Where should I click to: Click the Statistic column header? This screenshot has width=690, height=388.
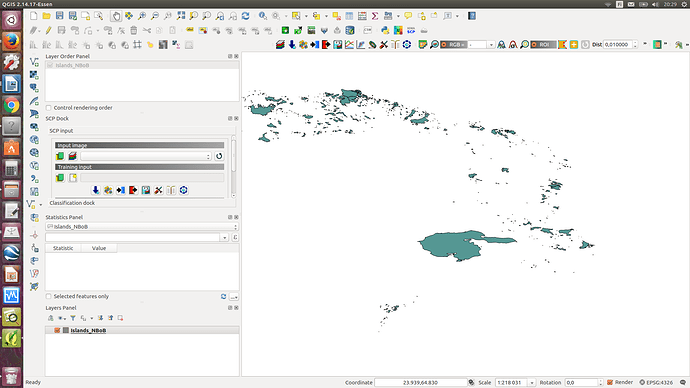tap(63, 248)
